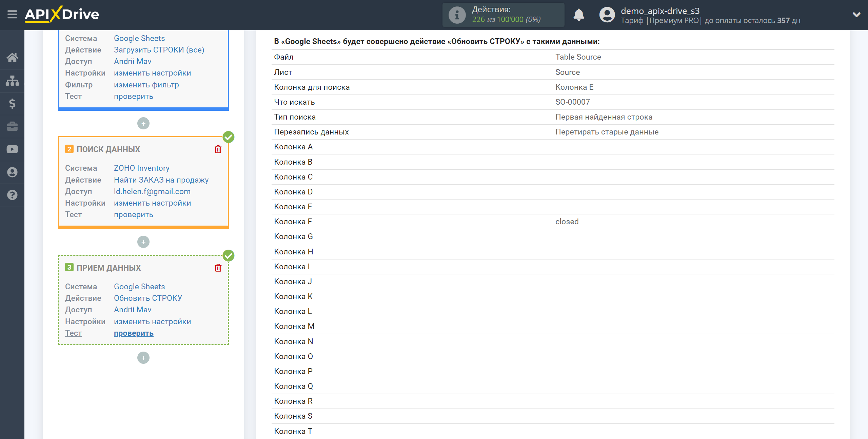
Task: Click изменить настройки in ПОИСК ДАННЫХ
Action: pyautogui.click(x=152, y=203)
